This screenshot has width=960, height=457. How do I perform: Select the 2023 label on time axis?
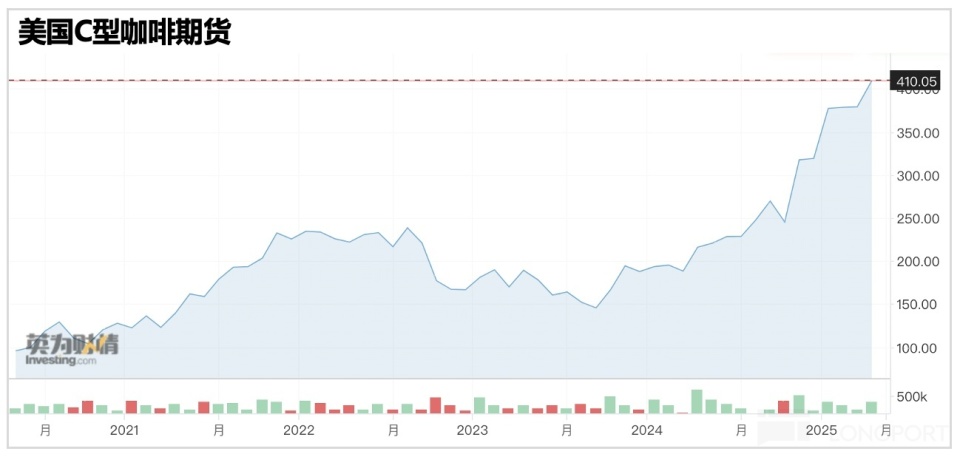click(x=473, y=430)
